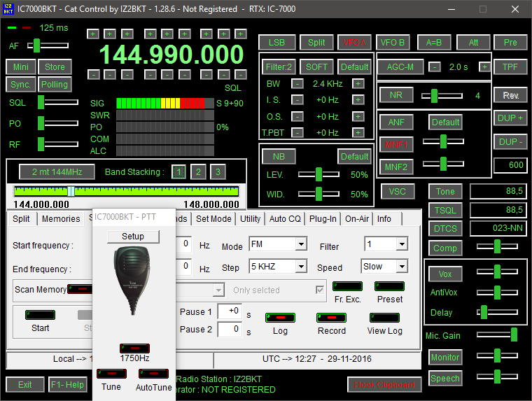Toggle the Record LED button
Image resolution: width=532 pixels, height=401 pixels.
332,318
